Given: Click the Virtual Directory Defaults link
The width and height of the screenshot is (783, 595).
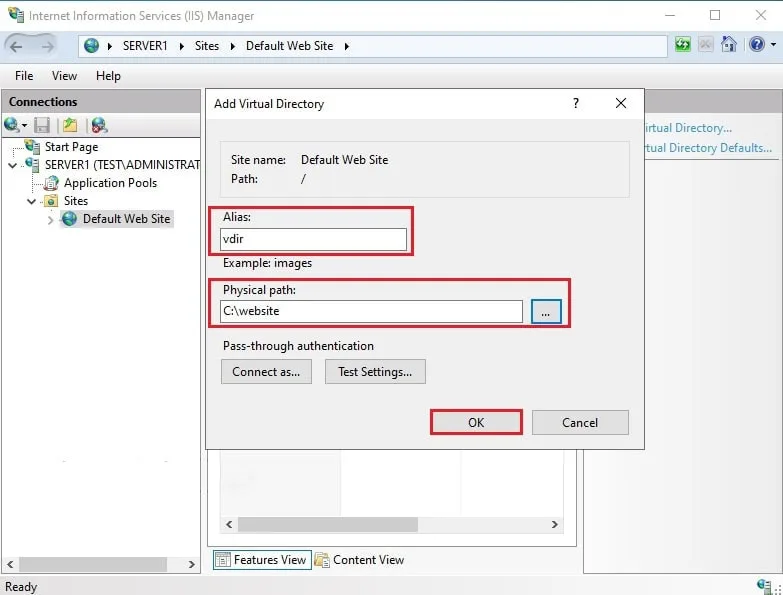Looking at the screenshot, I should (708, 148).
